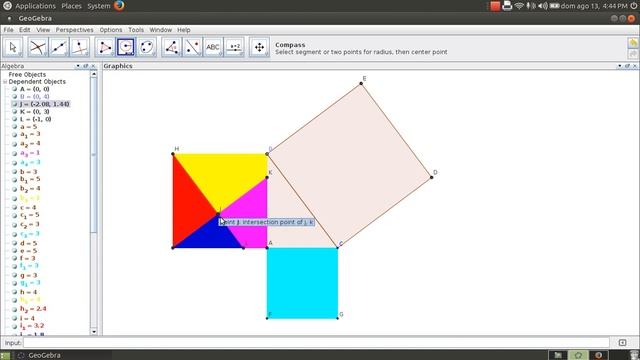This screenshot has height=360, width=640.
Task: Open the Algebra panel style dropdown arrow
Action: click(78, 66)
